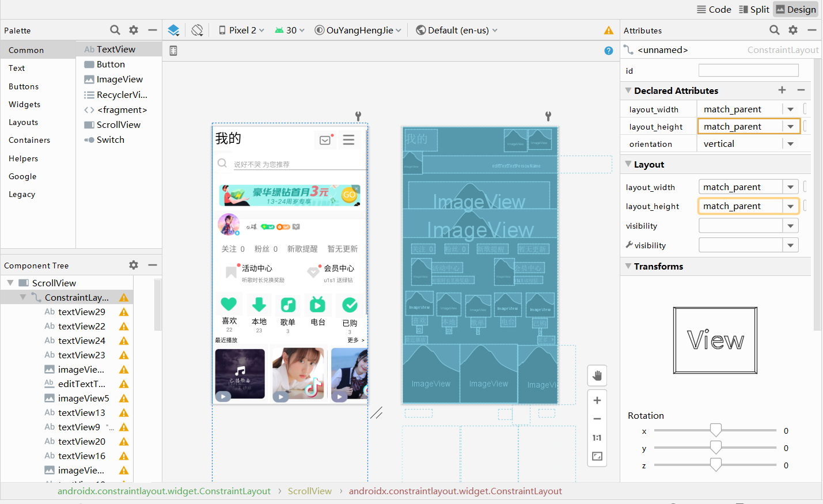Select Legacy palette category
The width and height of the screenshot is (823, 504).
(x=38, y=194)
